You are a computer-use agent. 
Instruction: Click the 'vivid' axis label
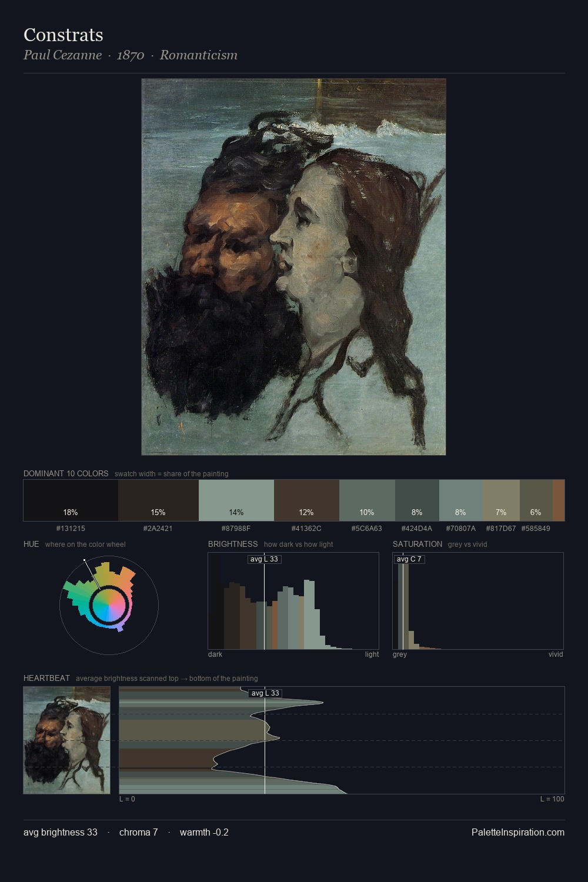(x=556, y=654)
